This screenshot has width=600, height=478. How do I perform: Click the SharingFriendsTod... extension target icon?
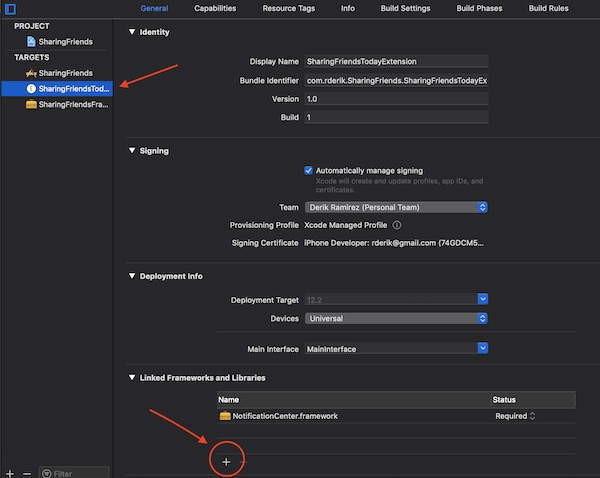coord(31,88)
